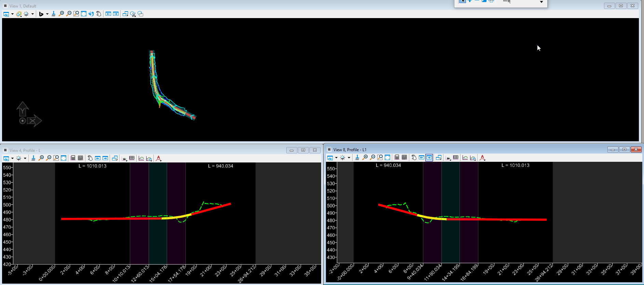
Task: Adjust brightness icon in View 4 Profile
Action: coord(19,158)
